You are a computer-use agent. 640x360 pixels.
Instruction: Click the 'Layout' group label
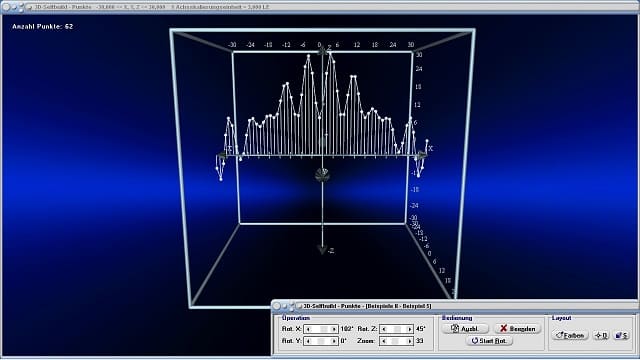[562, 318]
